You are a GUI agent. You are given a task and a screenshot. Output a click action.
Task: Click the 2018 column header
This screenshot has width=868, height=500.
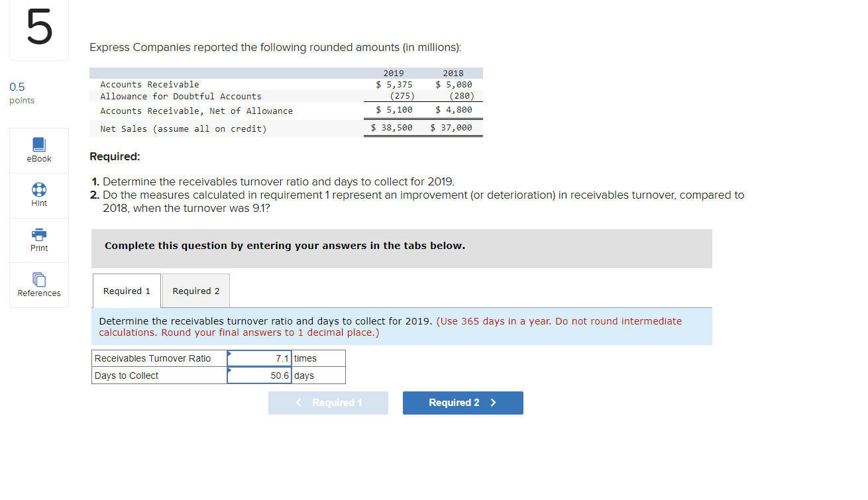tap(453, 73)
